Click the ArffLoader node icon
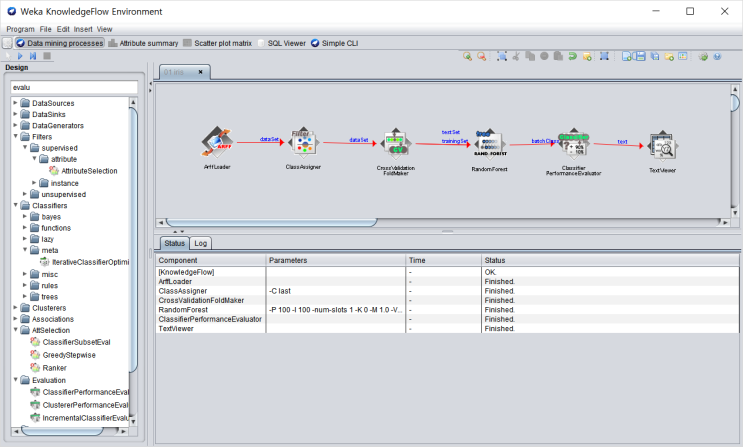 (217, 142)
